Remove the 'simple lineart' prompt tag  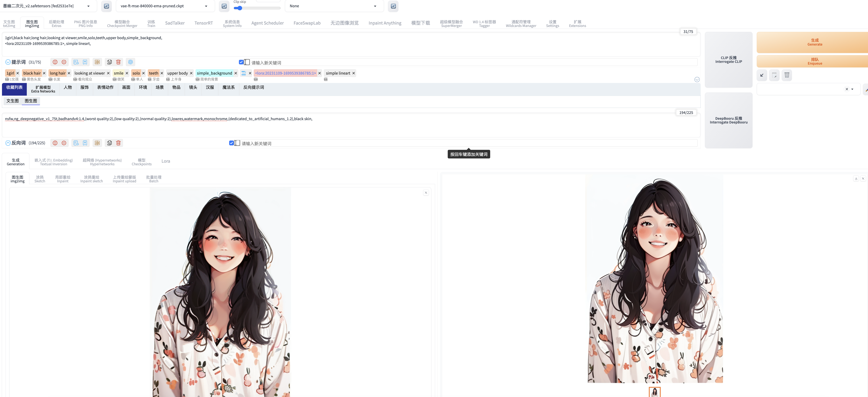pyautogui.click(x=353, y=73)
